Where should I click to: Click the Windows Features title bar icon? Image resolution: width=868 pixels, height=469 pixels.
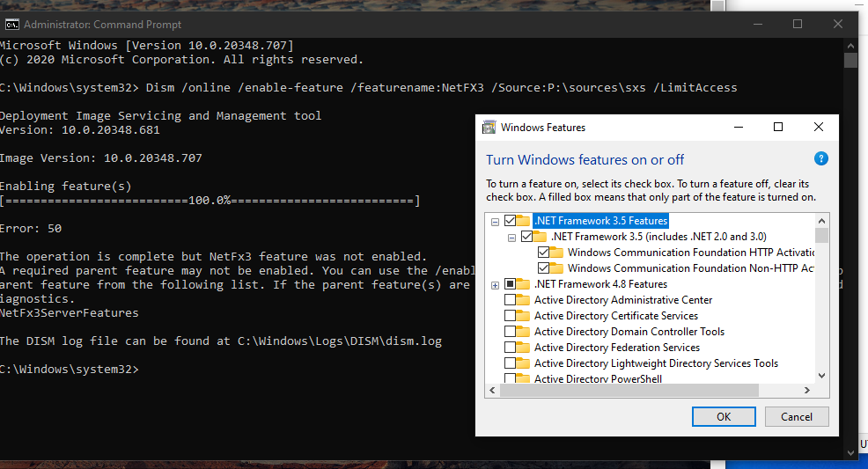click(489, 128)
